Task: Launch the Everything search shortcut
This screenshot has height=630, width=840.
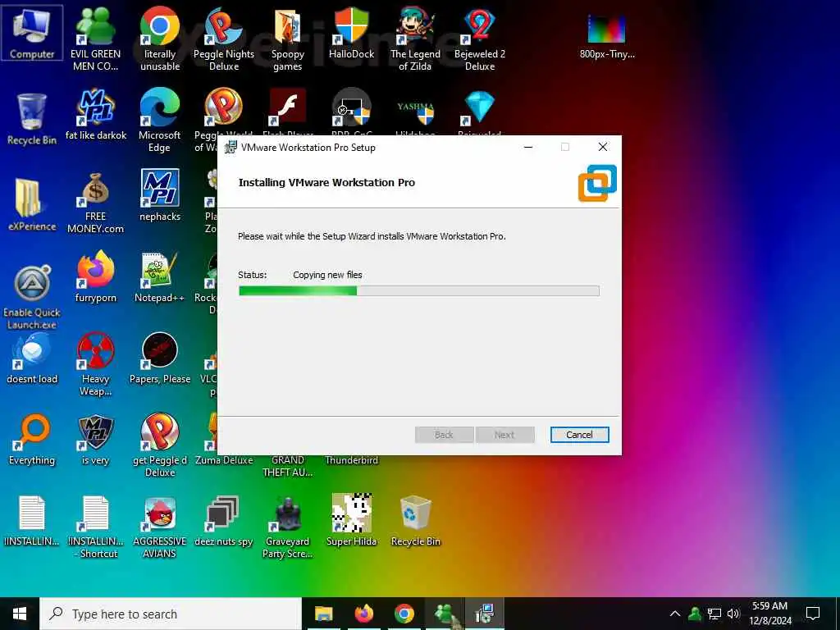Action: pos(32,440)
